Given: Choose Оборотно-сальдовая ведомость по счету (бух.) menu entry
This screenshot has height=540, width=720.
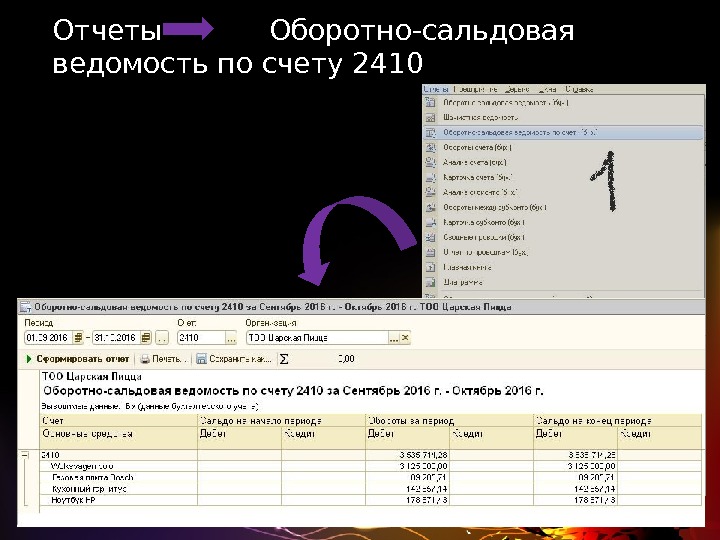Looking at the screenshot, I should 563,133.
